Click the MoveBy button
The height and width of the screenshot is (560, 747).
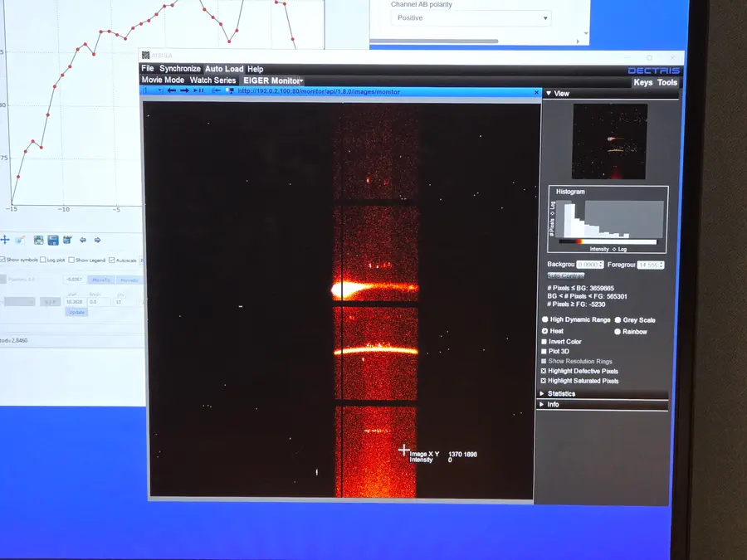coord(129,280)
